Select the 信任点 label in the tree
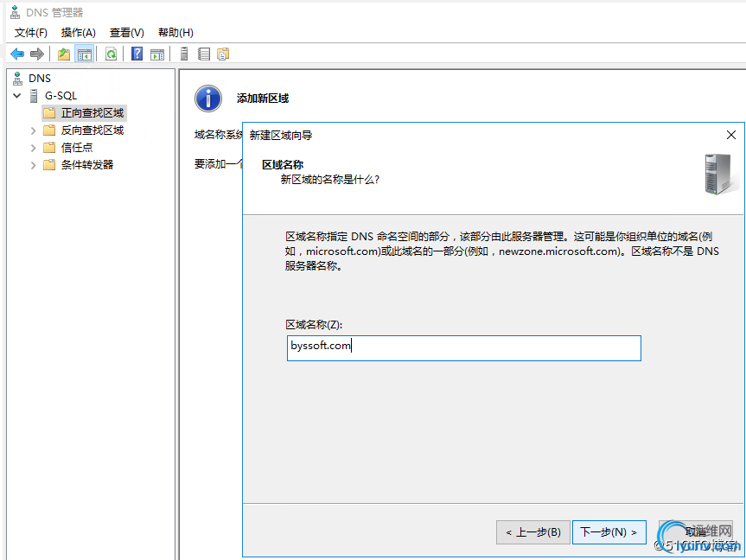 tap(77, 148)
